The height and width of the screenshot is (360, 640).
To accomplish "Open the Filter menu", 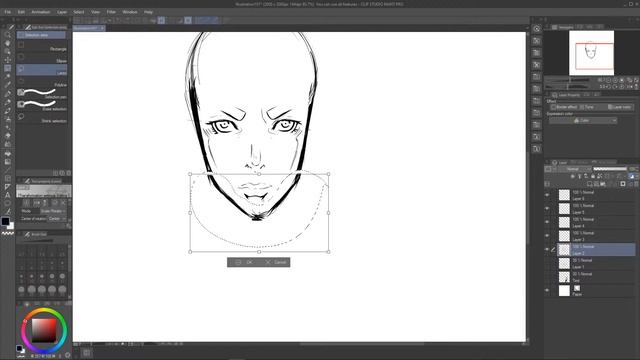I will coord(111,12).
